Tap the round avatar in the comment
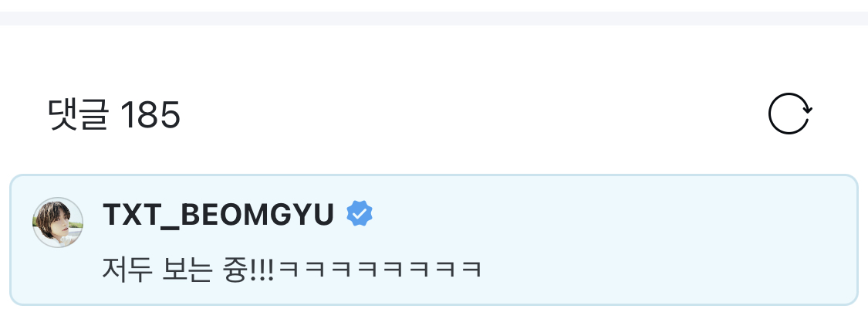 [x=58, y=222]
